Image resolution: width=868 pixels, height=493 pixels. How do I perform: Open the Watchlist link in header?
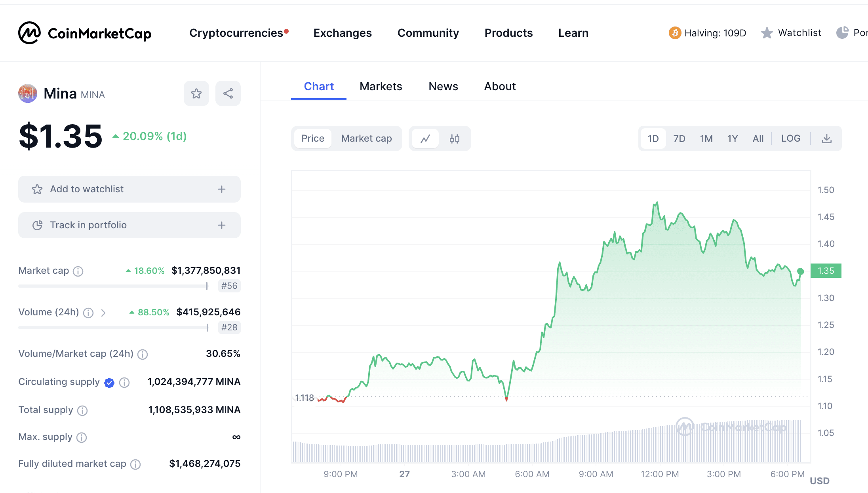(799, 33)
